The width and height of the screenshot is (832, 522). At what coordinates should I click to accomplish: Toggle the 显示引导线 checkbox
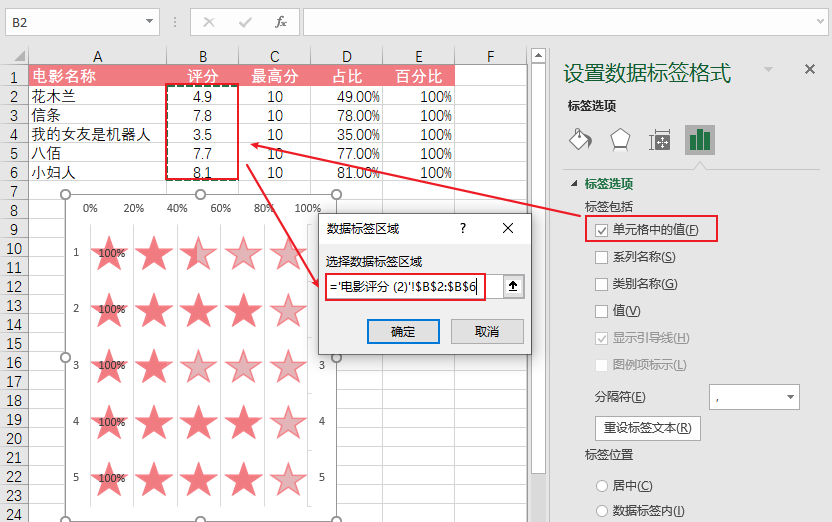[601, 338]
